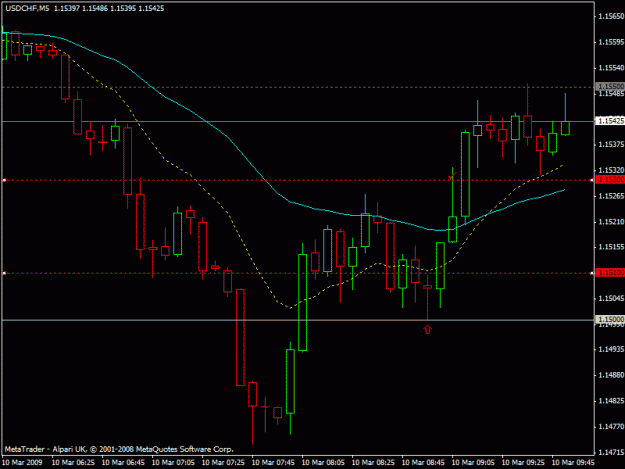The image size is (625, 469).
Task: Select the cyan moving average line
Action: 227,137
